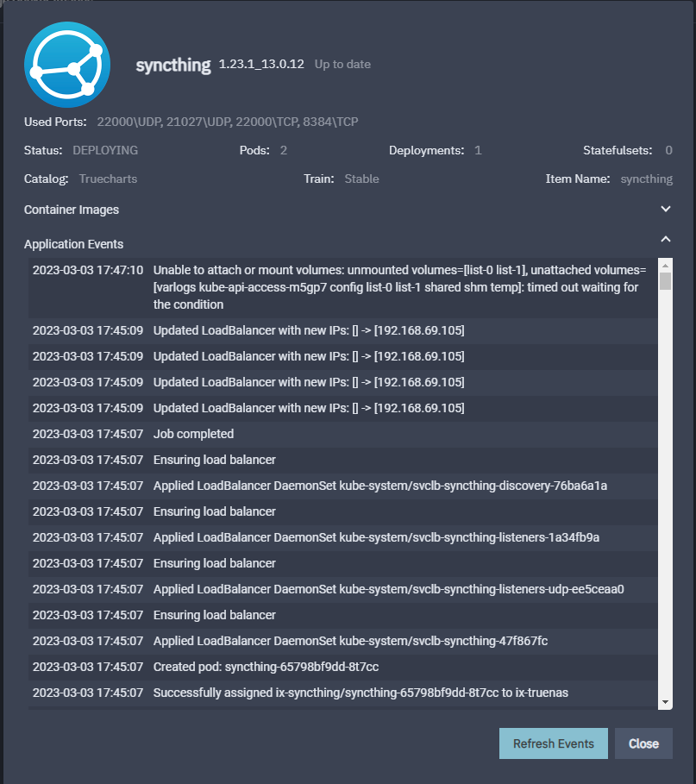Click the 'Up to date' status text
The height and width of the screenshot is (784, 696).
coord(342,64)
